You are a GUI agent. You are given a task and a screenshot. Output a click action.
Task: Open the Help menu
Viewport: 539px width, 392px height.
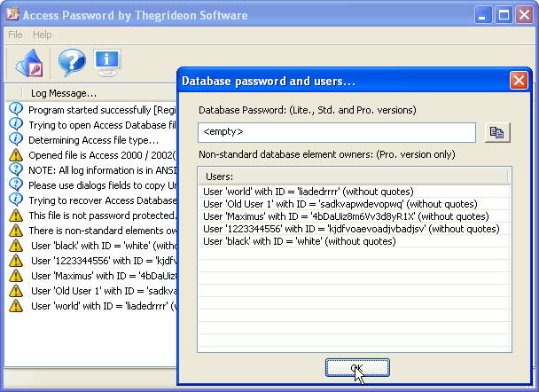point(43,35)
